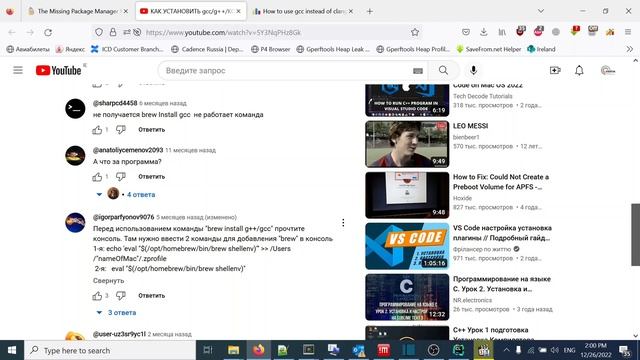Open Программирование на языке C video title
The width and height of the screenshot is (640, 360).
502,284
